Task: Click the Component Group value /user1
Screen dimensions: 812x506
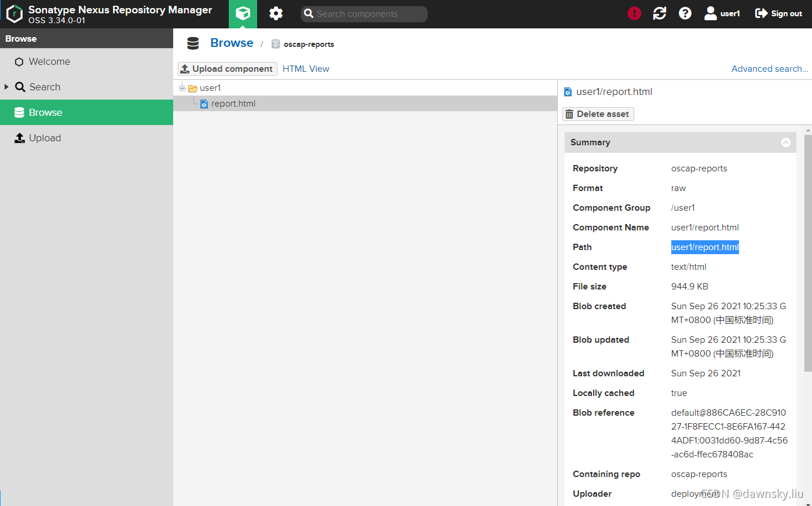Action: pos(683,208)
